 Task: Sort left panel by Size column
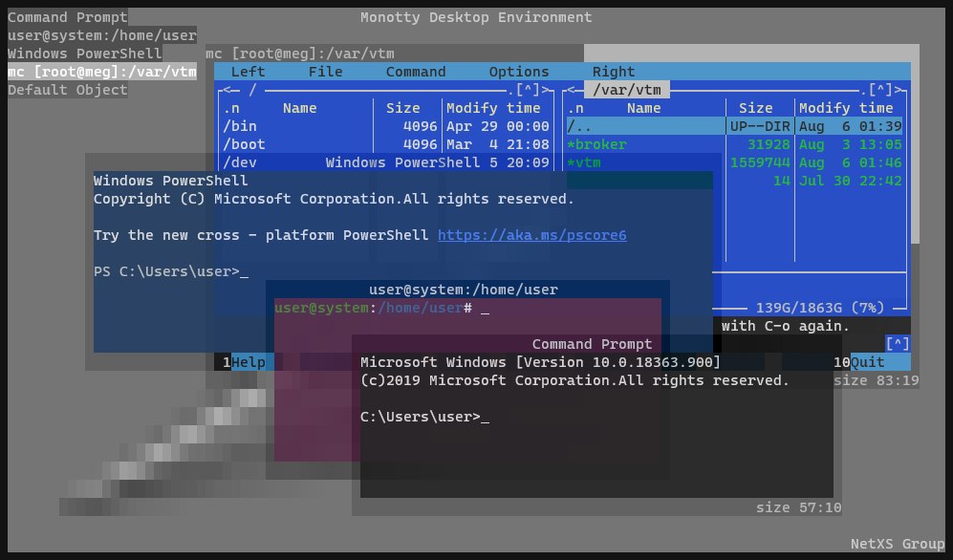[x=403, y=108]
